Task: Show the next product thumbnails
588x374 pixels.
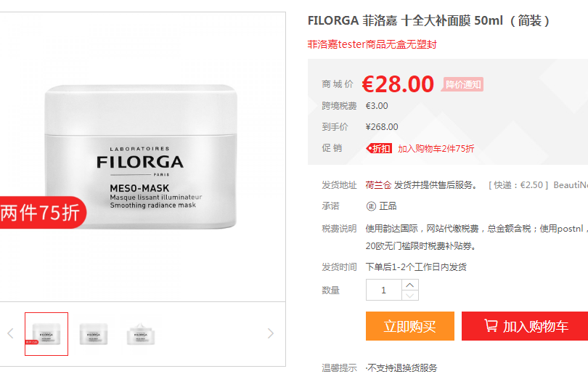Action: tap(270, 333)
